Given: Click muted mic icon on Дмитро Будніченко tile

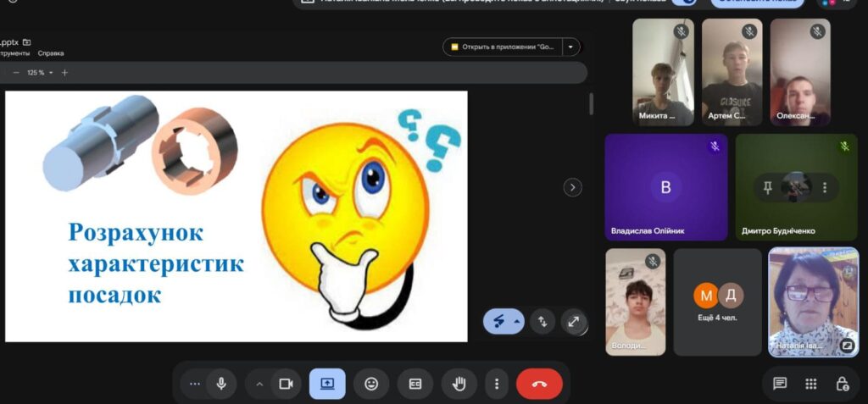Looking at the screenshot, I should pos(844,147).
